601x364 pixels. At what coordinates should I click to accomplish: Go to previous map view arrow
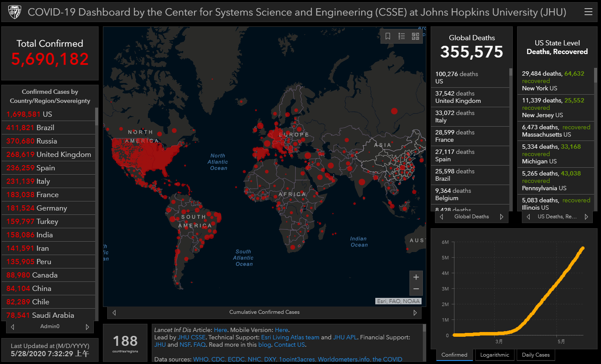pos(114,312)
